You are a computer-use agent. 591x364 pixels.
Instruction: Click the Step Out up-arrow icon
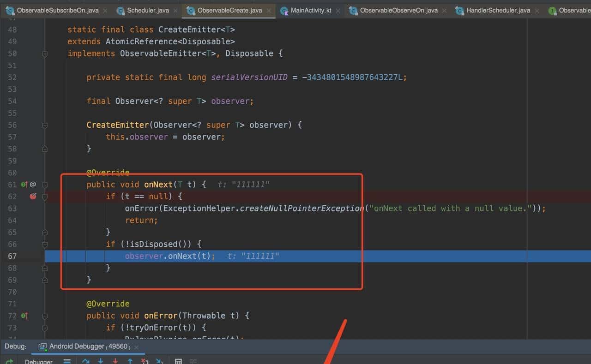click(130, 361)
